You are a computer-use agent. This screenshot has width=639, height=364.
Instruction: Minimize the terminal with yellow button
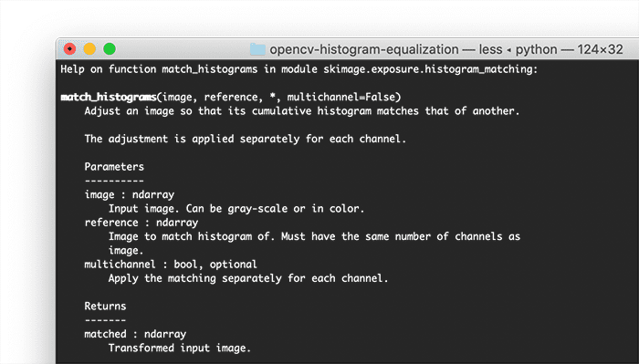click(89, 49)
